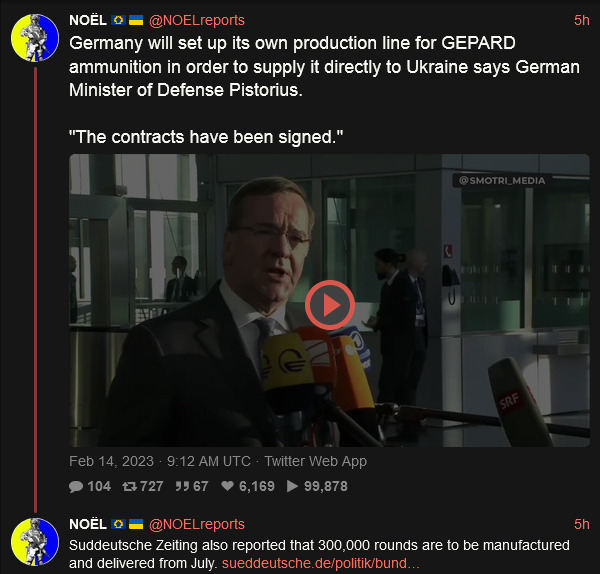Screen dimensions: 600x574
Task: Click the 5h timestamp on second tweet
Action: pyautogui.click(x=582, y=524)
